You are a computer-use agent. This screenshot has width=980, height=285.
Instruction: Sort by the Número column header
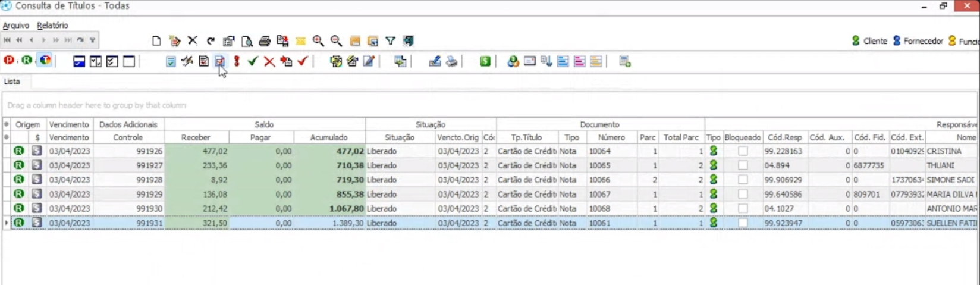click(x=612, y=137)
